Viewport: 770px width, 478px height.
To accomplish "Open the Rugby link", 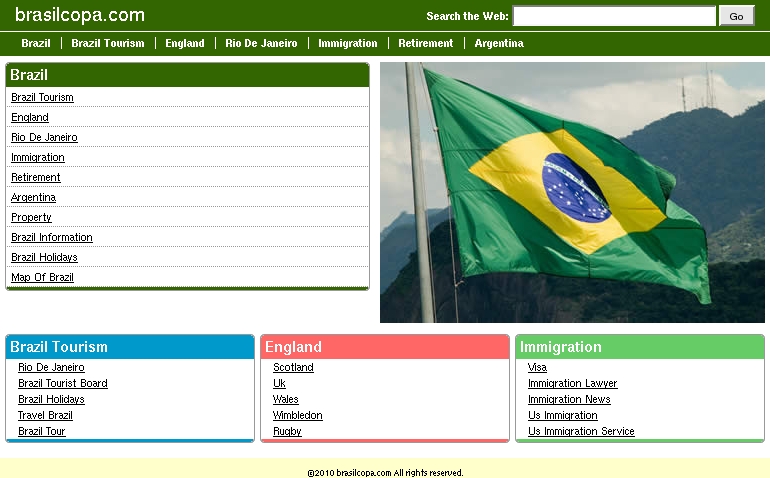I will [x=287, y=431].
